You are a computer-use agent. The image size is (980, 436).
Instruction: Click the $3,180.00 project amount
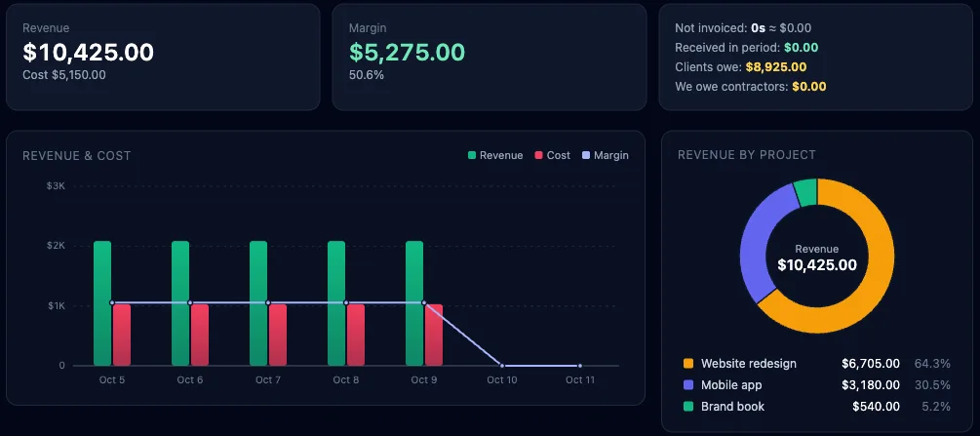coord(871,384)
